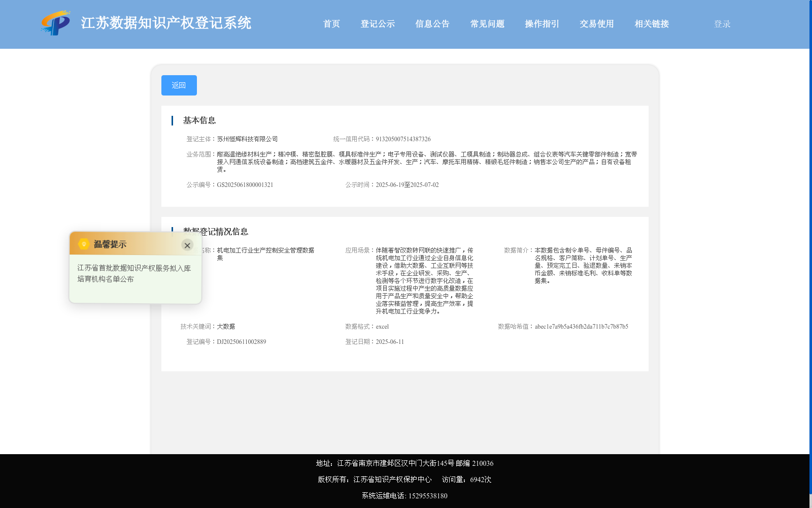The height and width of the screenshot is (508, 812).
Task: Click the site logo icon
Action: click(x=55, y=23)
